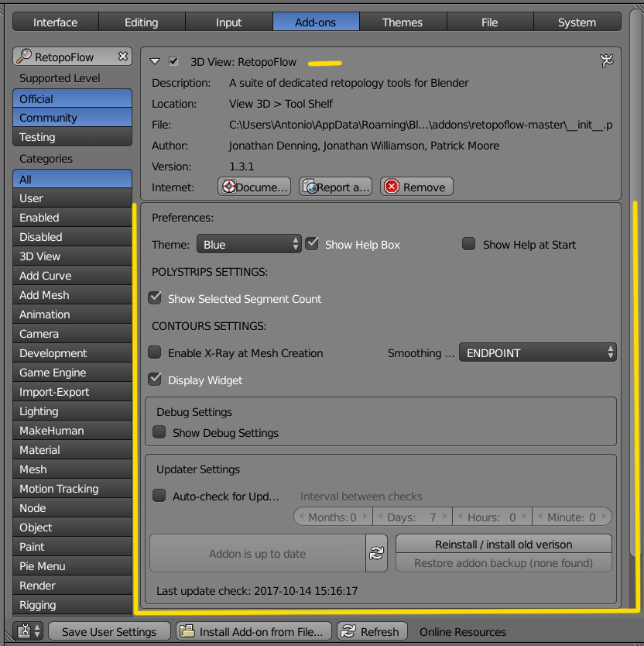Select the Motion Tracking category
The image size is (644, 646).
point(72,489)
